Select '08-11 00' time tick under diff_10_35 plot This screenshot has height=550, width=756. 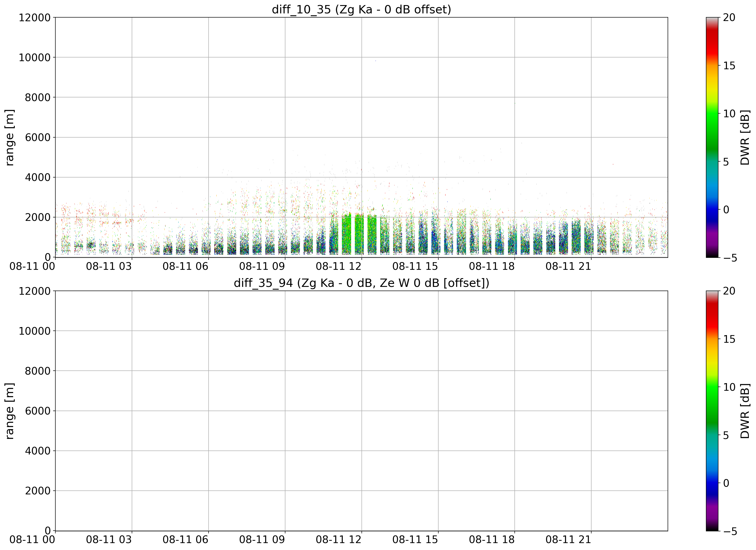32,267
